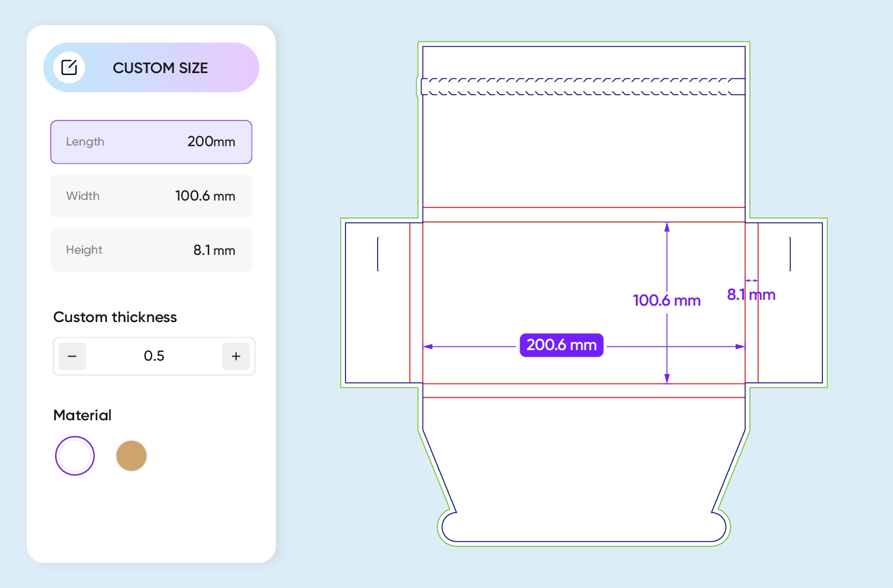Click the CUSTOM SIZE label text
893x588 pixels.
tap(160, 68)
